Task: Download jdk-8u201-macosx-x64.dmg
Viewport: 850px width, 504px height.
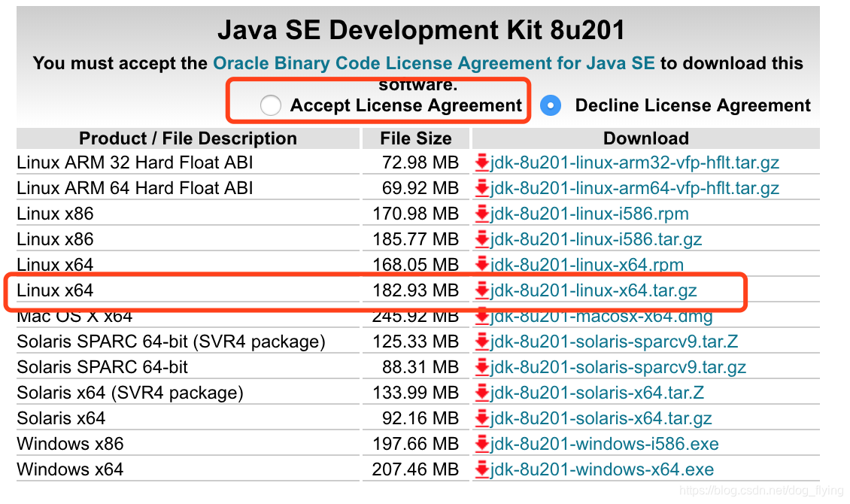Action: pos(601,317)
